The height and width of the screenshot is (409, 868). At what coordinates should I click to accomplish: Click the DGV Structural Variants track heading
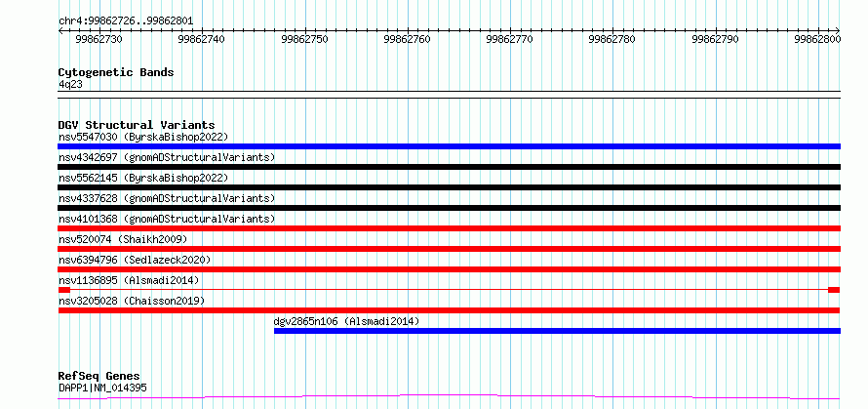pos(137,125)
